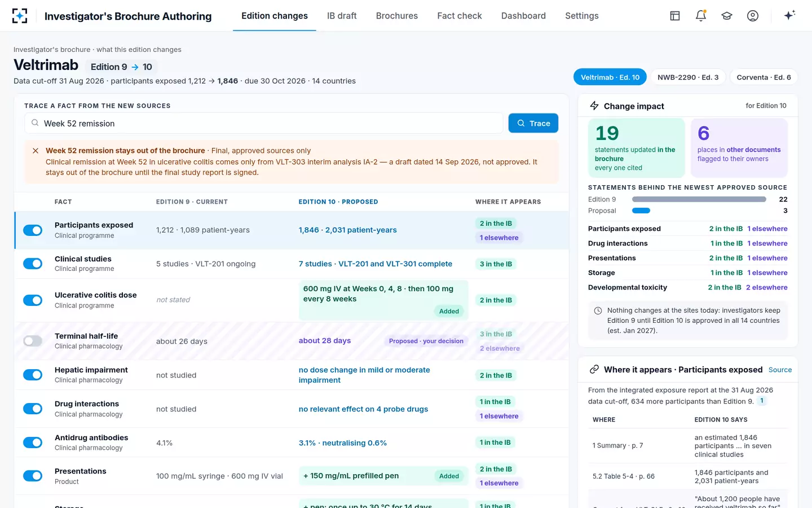812x508 pixels.
Task: Dismiss the Week 52 remission warning X
Action: (36, 151)
